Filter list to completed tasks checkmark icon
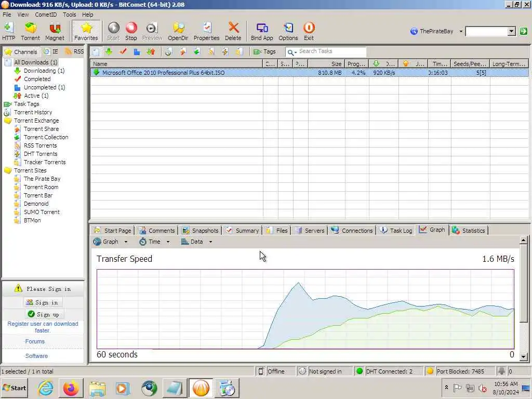Viewport: 532px width, 399px height. (x=123, y=51)
